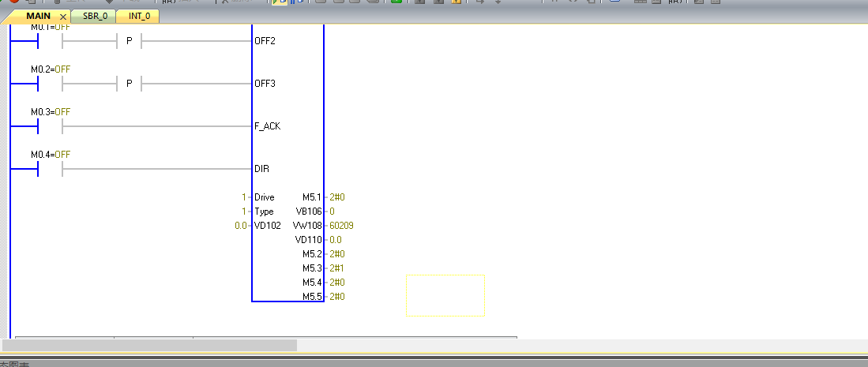Viewport: 868px width, 367px height.
Task: Select the M0.1 normally open contact
Action: (50, 40)
